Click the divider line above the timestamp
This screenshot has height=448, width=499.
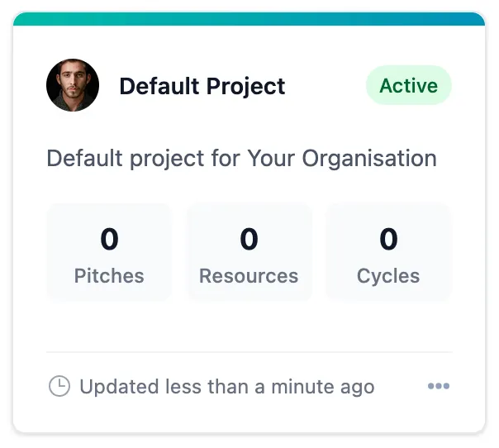pos(249,352)
